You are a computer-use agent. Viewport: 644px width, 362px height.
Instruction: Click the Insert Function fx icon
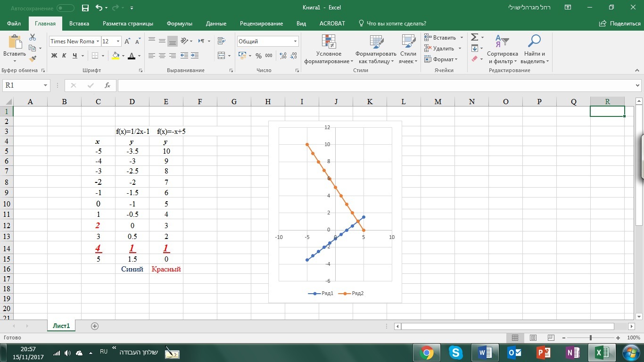coord(107,85)
